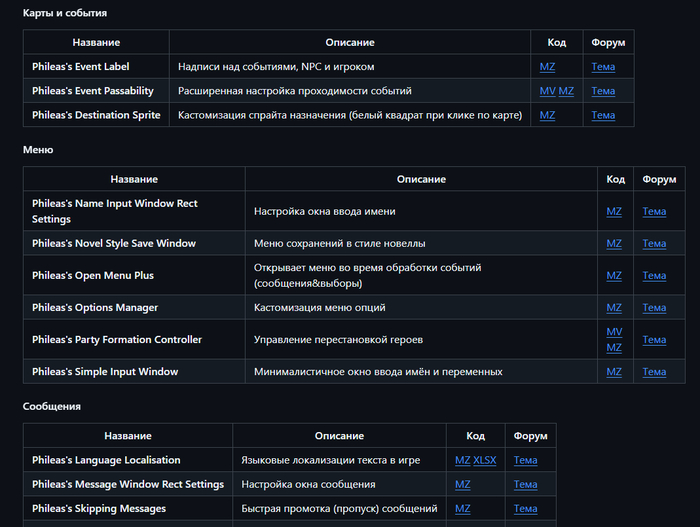Screen dimensions: 700x527
Task: Open forum topic for Simple Input Window
Action: (x=654, y=372)
